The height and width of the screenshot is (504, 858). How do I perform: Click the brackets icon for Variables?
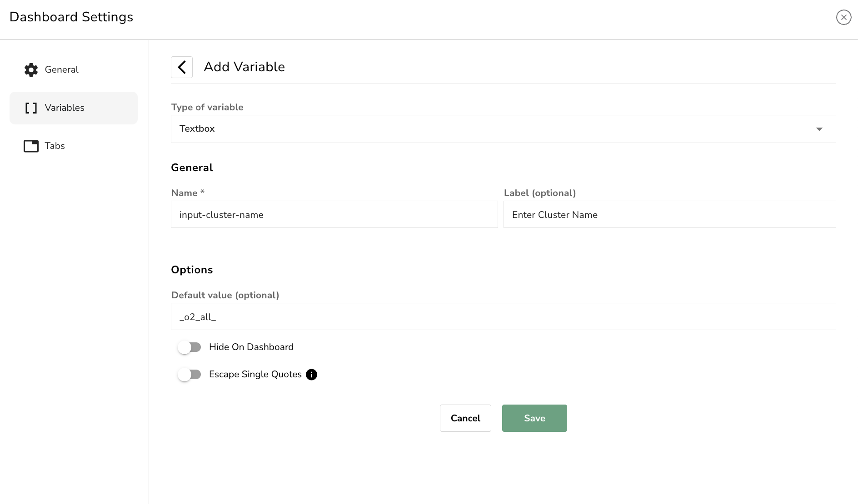click(31, 108)
